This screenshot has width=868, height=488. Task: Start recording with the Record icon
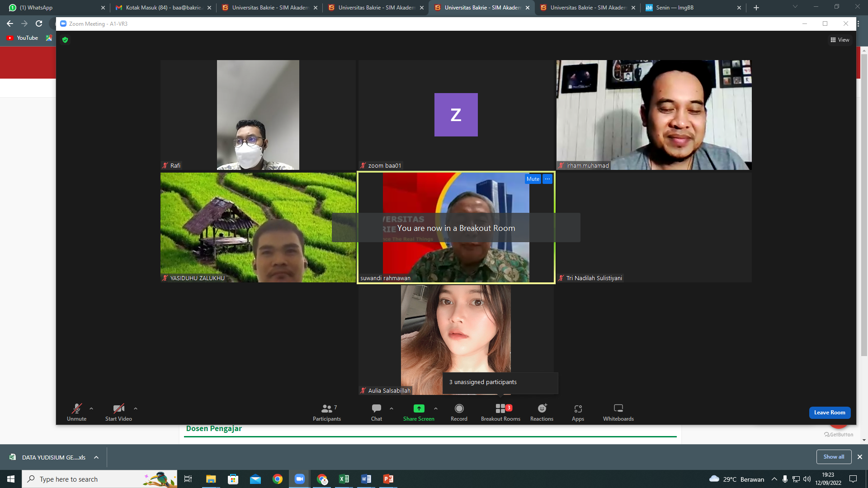[459, 408]
